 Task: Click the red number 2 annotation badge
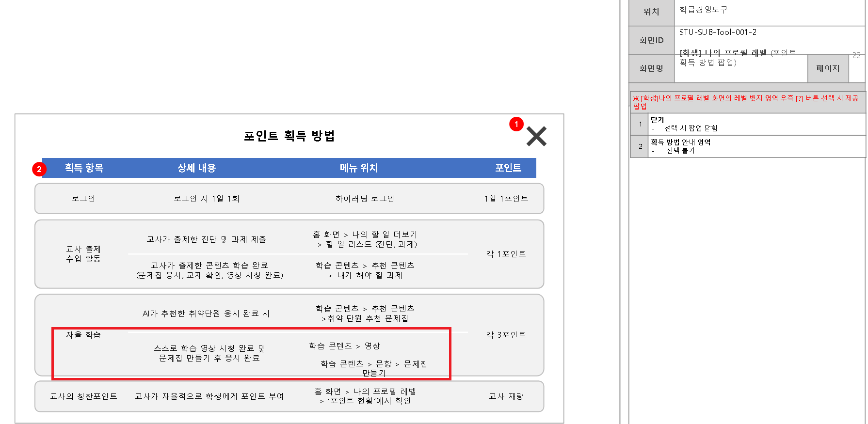click(x=39, y=169)
